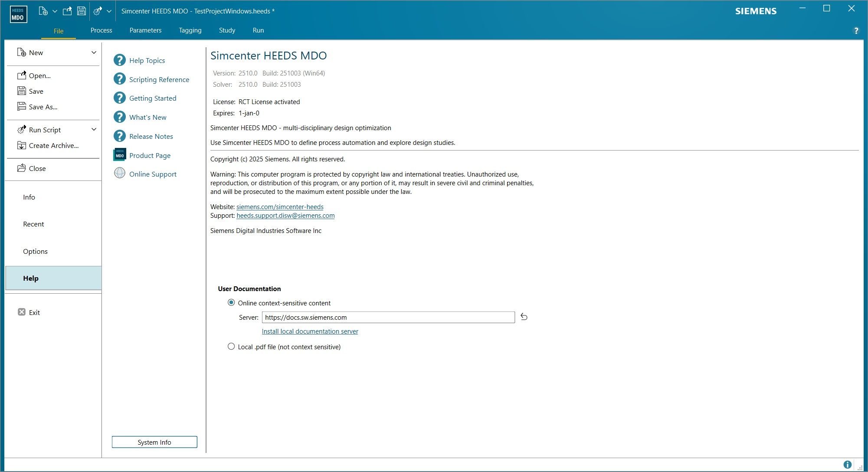Click the run script icon in title bar
Image resolution: width=868 pixels, height=472 pixels.
(x=98, y=11)
